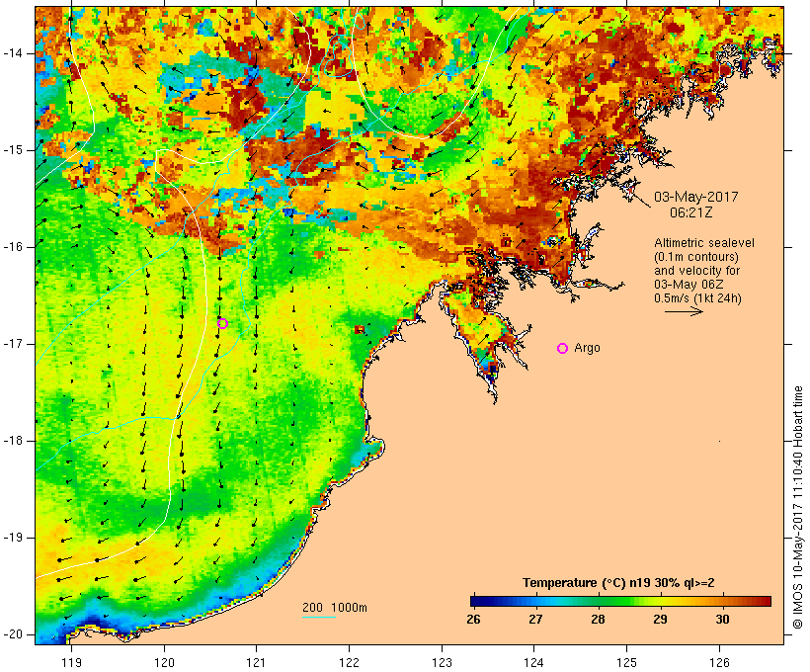Click the Altimetric sealevel text
This screenshot has width=810, height=672.
point(704,243)
